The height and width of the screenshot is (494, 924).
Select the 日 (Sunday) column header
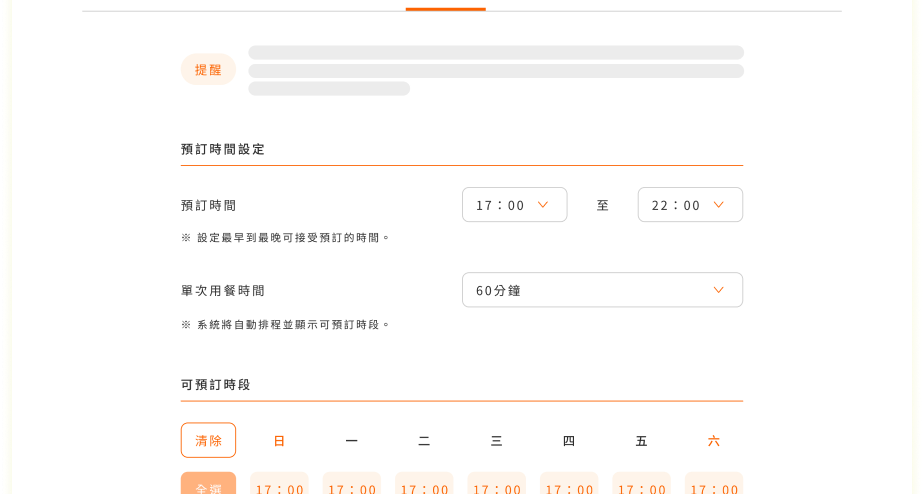pos(280,441)
